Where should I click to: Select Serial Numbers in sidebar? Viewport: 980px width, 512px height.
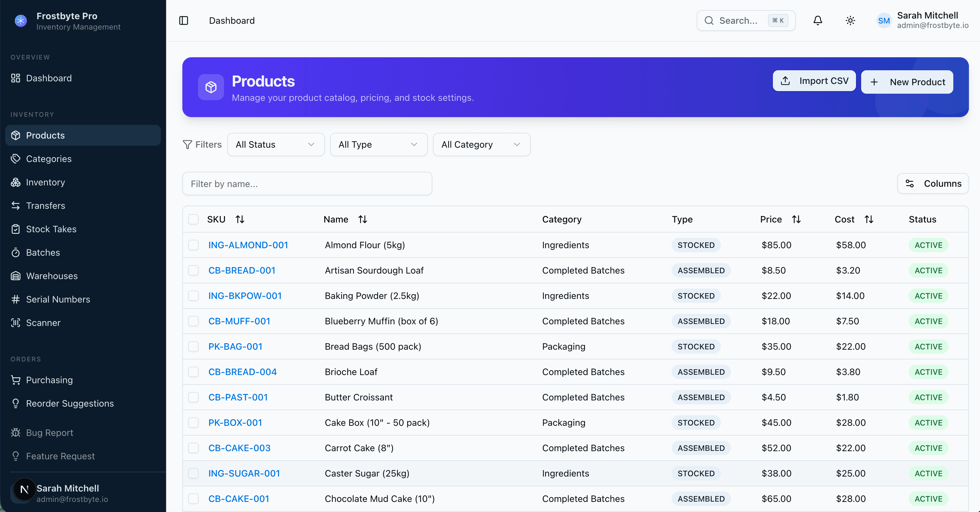pyautogui.click(x=58, y=299)
